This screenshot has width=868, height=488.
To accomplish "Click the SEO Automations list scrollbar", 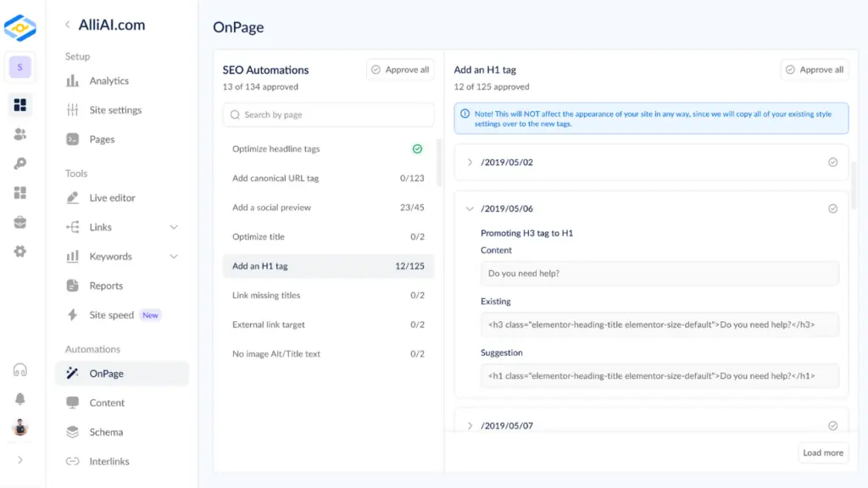I will [x=438, y=164].
